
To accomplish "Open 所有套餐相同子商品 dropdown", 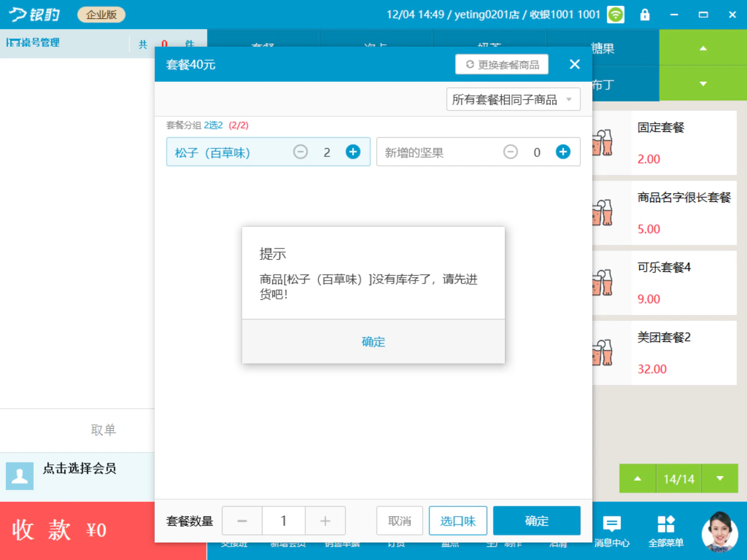I will pos(514,99).
